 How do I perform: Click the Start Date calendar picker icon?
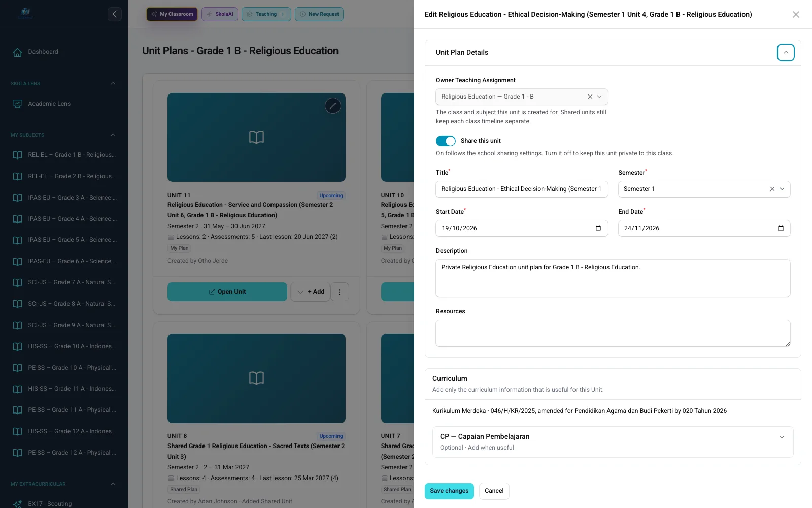pos(598,228)
